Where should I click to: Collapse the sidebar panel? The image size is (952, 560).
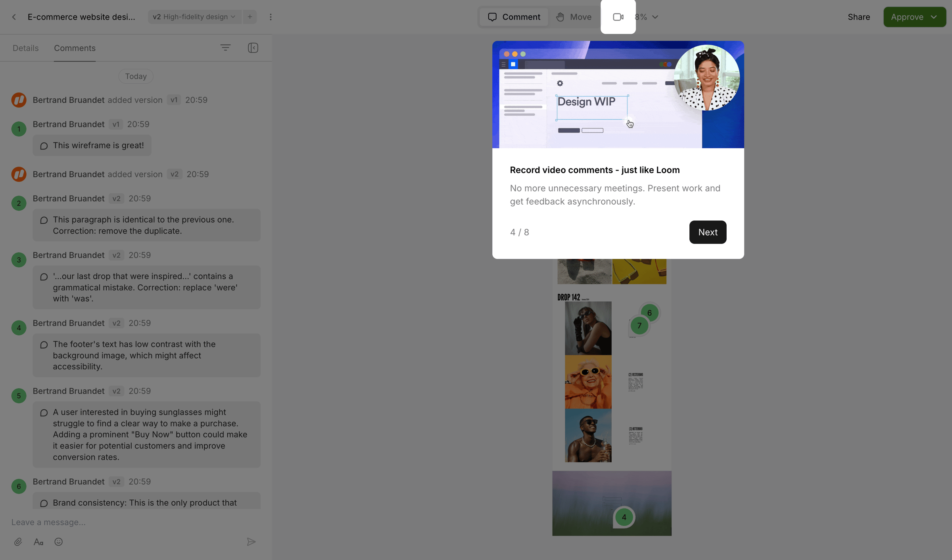point(253,48)
